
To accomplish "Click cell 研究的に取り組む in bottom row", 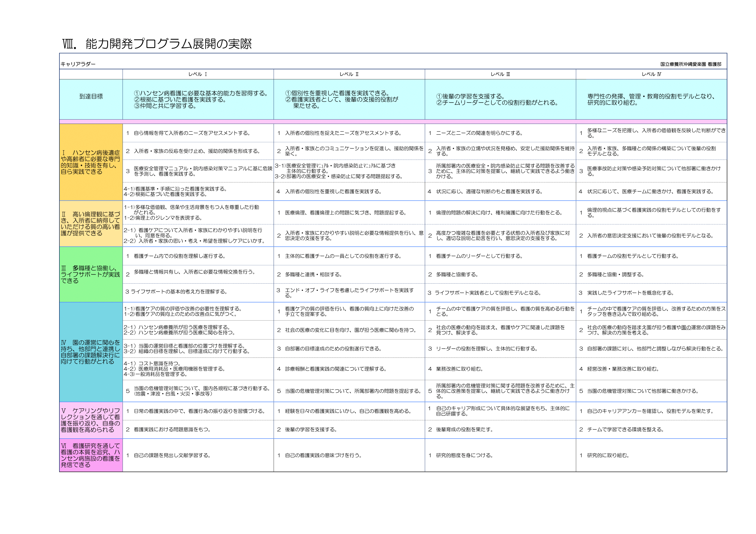I will click(x=608, y=455).
